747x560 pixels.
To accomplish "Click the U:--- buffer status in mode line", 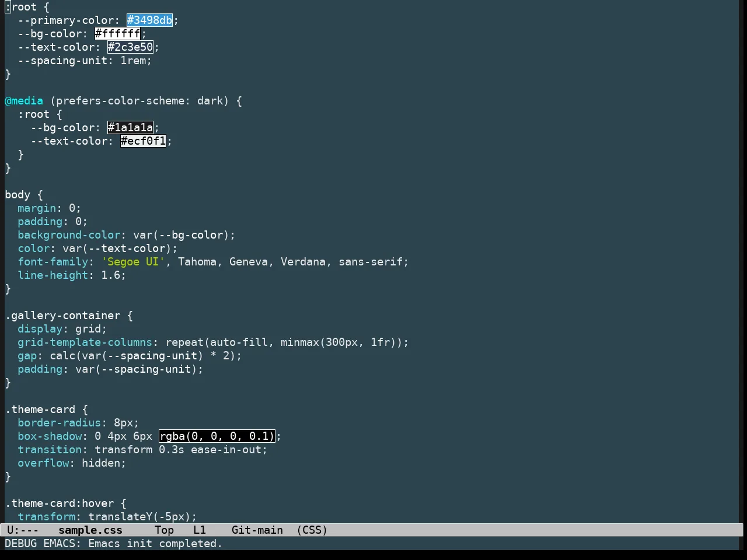I will coord(23,530).
